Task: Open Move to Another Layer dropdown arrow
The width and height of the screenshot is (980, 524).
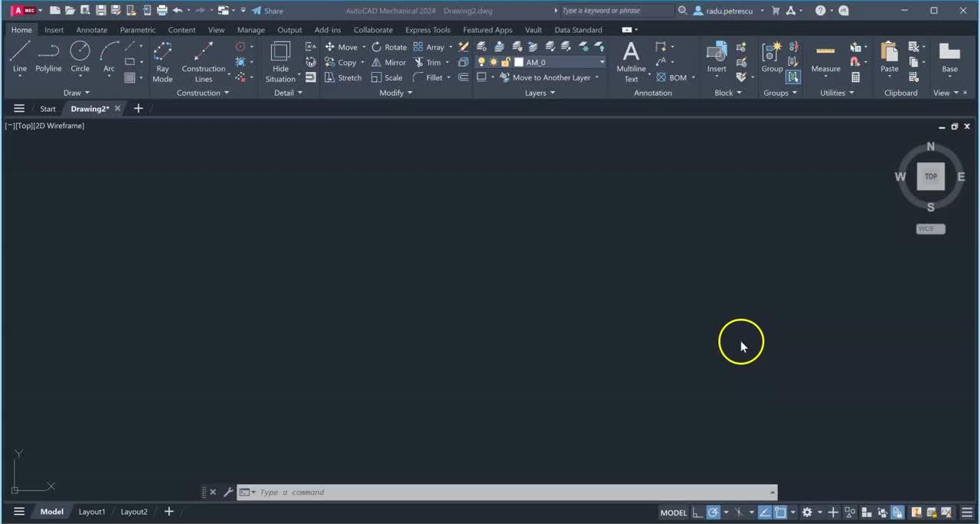Action: [596, 77]
